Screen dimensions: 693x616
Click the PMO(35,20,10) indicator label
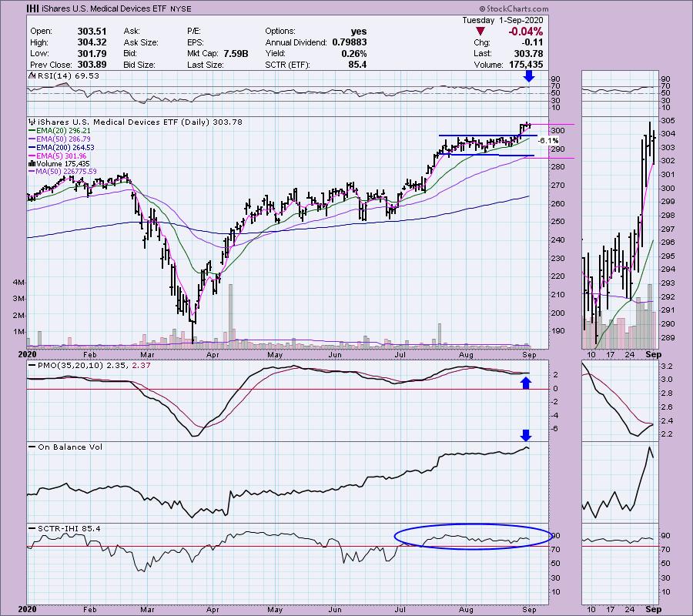pyautogui.click(x=70, y=366)
